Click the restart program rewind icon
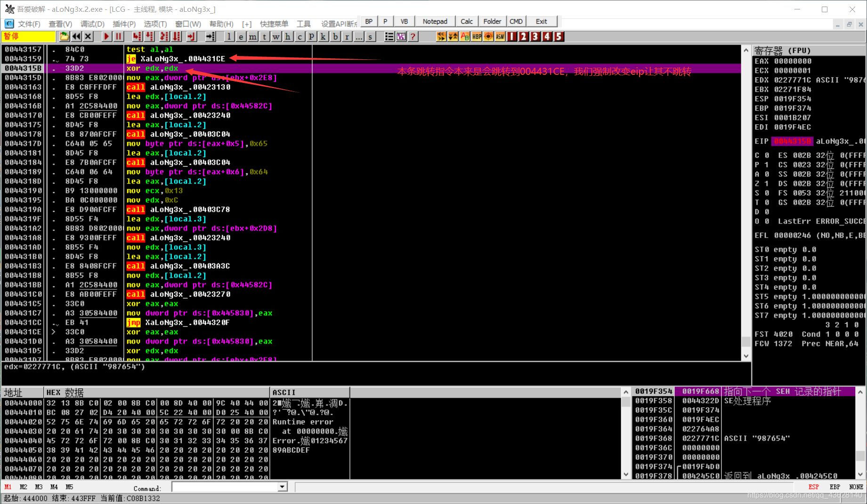 coord(76,36)
